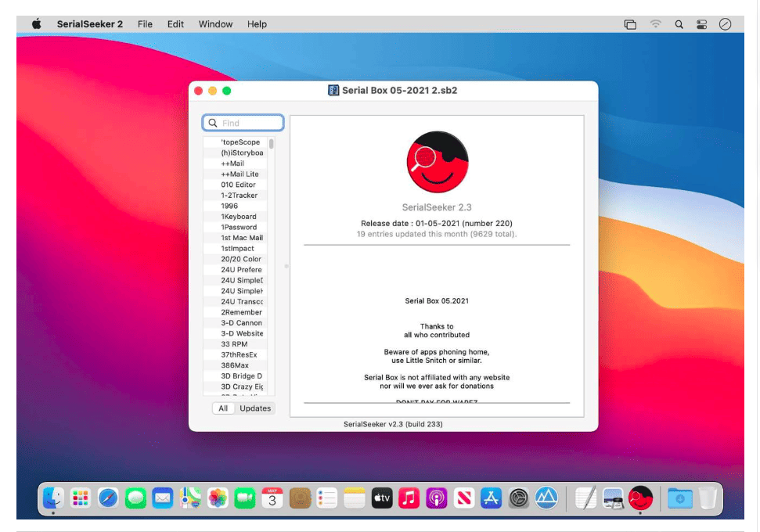Screen dimensions: 760x532
Task: Open the Help menu
Action: [x=257, y=24]
